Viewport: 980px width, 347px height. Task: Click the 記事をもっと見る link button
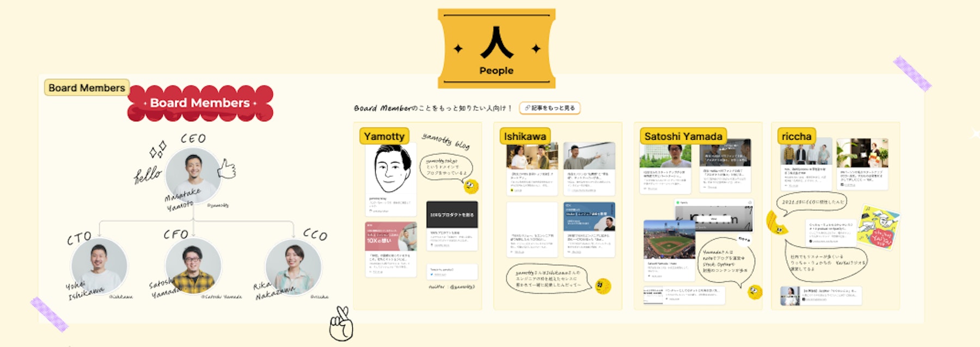pyautogui.click(x=549, y=108)
